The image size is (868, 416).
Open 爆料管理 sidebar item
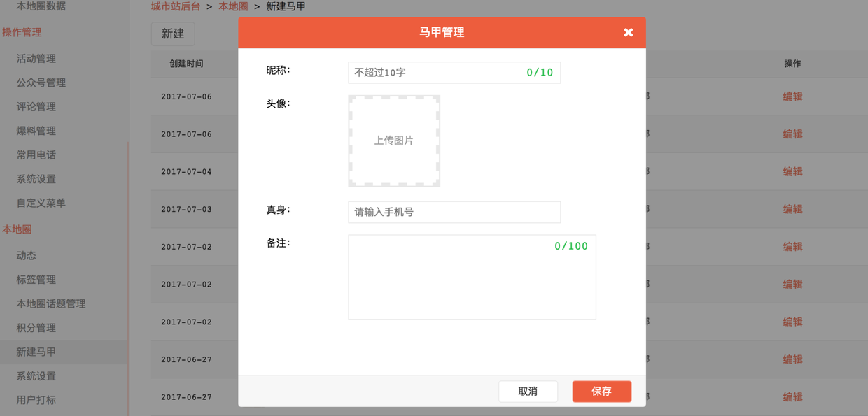(36, 131)
